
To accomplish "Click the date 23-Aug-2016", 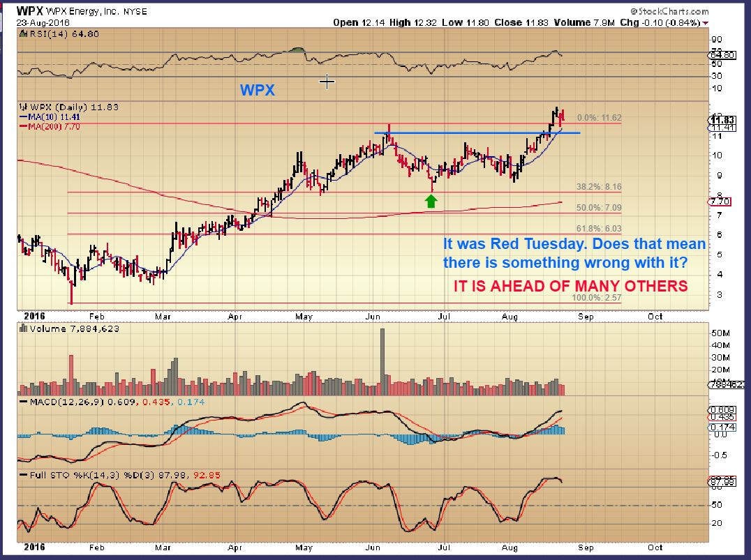I will click(x=43, y=22).
